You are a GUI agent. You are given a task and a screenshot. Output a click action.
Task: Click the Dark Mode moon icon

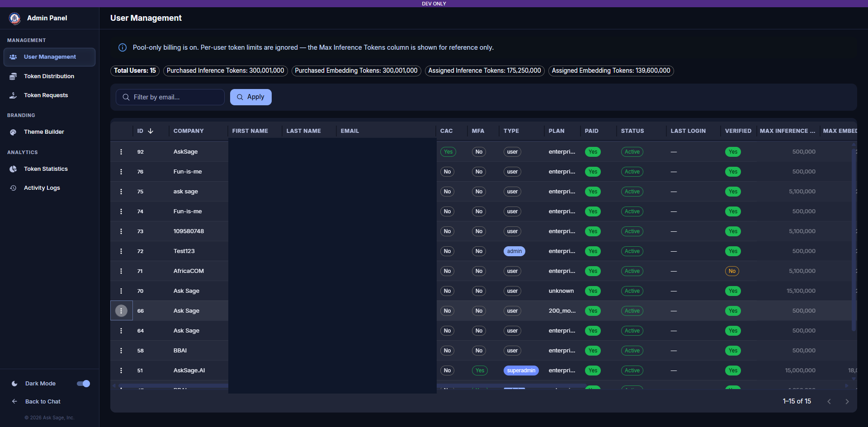point(14,384)
